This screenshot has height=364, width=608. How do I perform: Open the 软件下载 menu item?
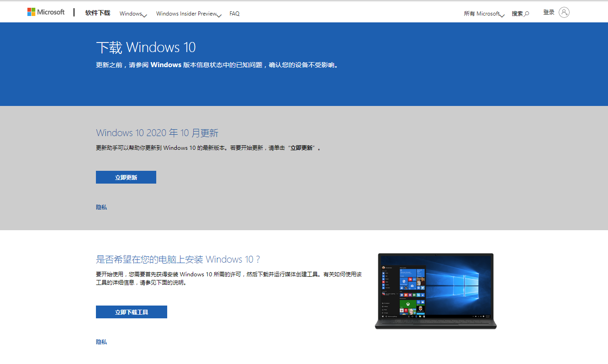click(98, 13)
